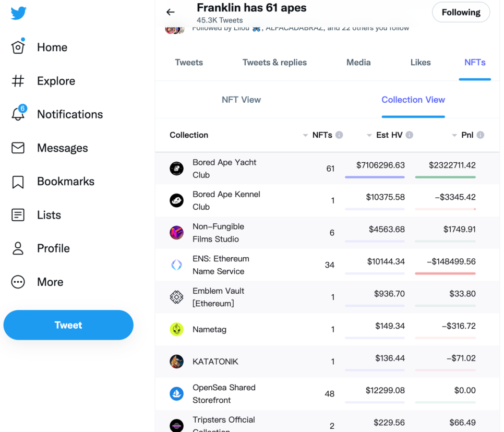Click the 45.3K Tweets count
This screenshot has height=432, width=504.
(220, 20)
